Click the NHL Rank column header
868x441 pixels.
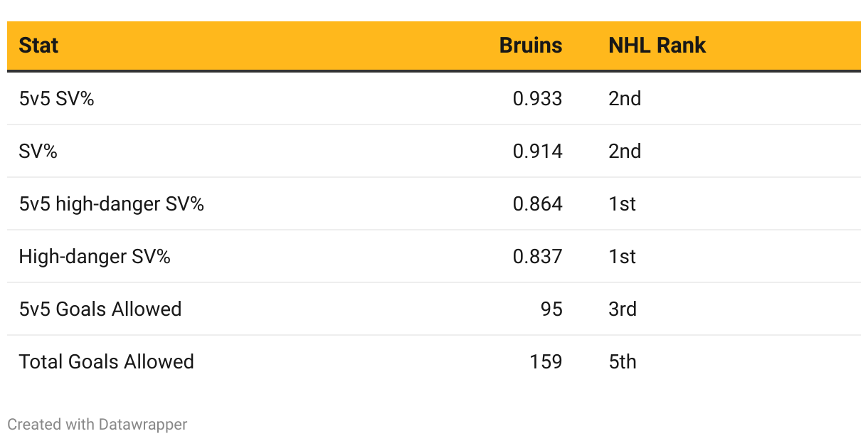coord(657,46)
